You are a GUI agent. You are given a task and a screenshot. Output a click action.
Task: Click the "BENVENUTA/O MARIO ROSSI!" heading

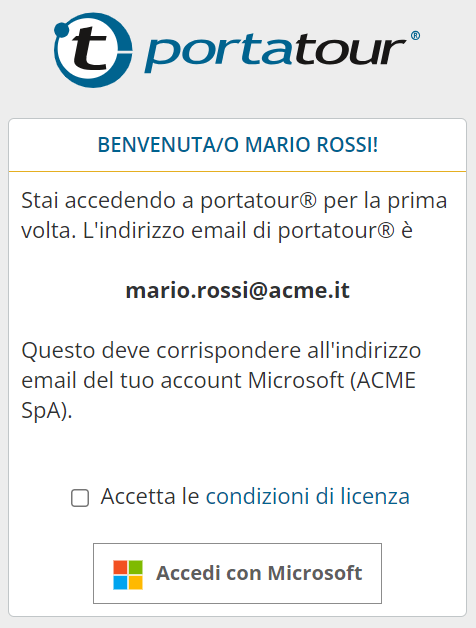click(238, 145)
